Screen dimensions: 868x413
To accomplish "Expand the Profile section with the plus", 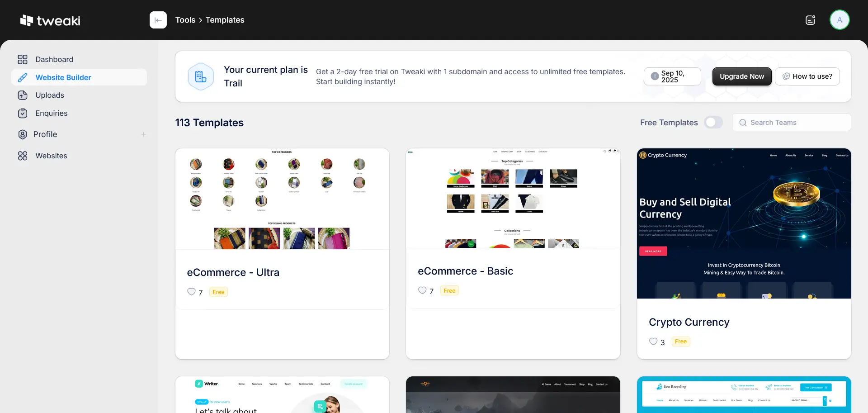I will pos(143,134).
